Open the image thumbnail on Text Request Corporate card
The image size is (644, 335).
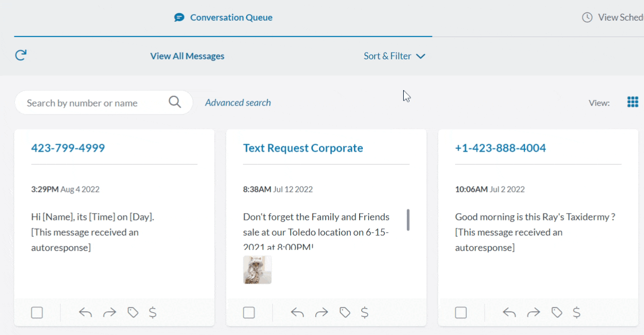tap(257, 269)
